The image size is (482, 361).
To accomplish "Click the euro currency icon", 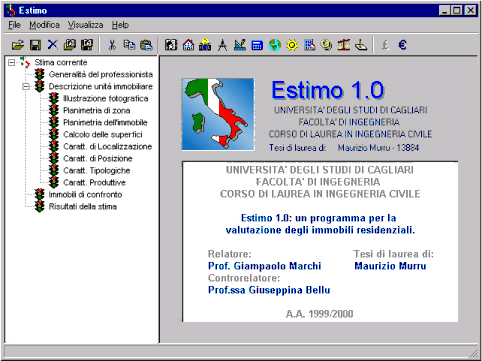I will [402, 45].
